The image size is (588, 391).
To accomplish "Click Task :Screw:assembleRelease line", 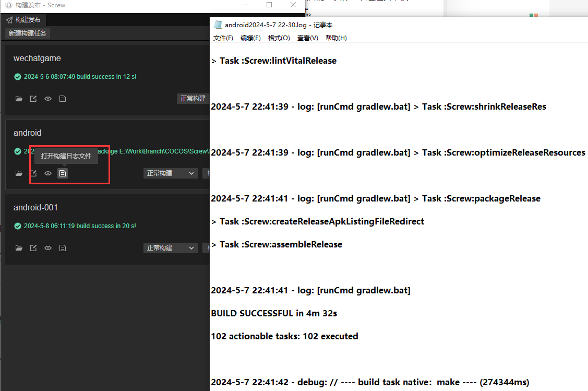I will click(x=277, y=245).
